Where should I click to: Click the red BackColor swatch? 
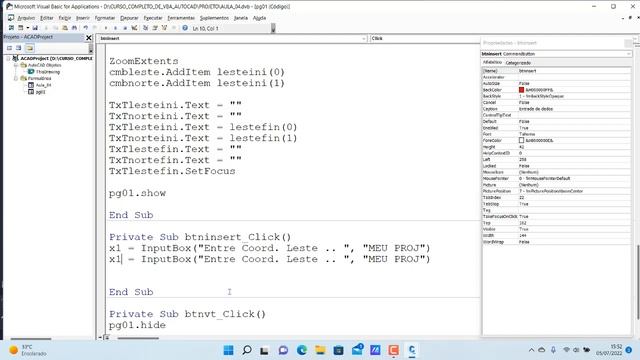521,89
